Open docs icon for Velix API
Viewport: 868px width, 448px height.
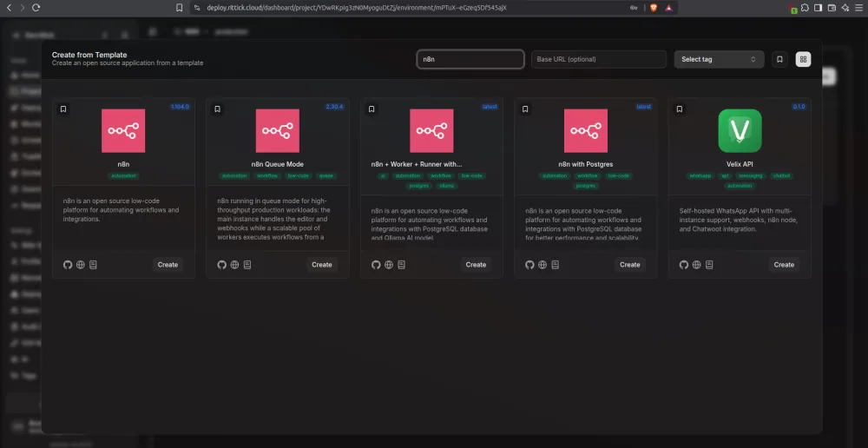pyautogui.click(x=709, y=265)
